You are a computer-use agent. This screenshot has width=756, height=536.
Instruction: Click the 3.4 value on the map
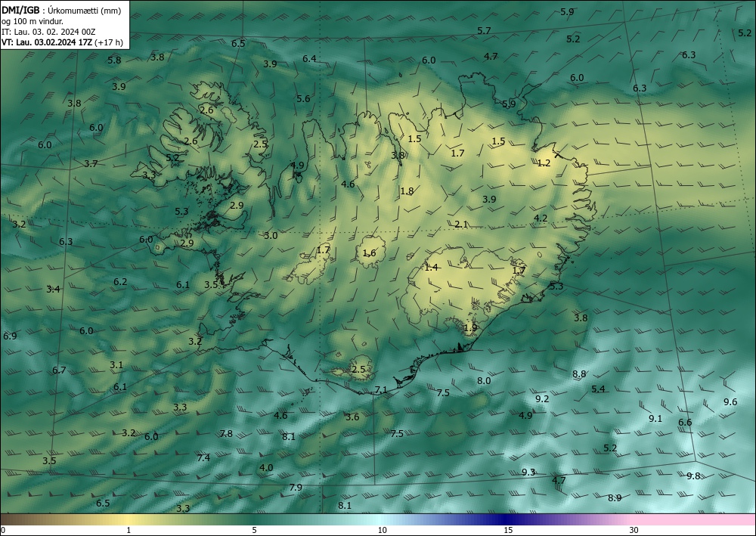(54, 290)
